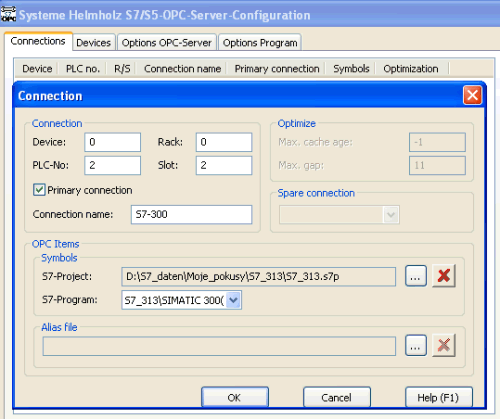Open the Devices tab
500x419 pixels.
coord(94,43)
